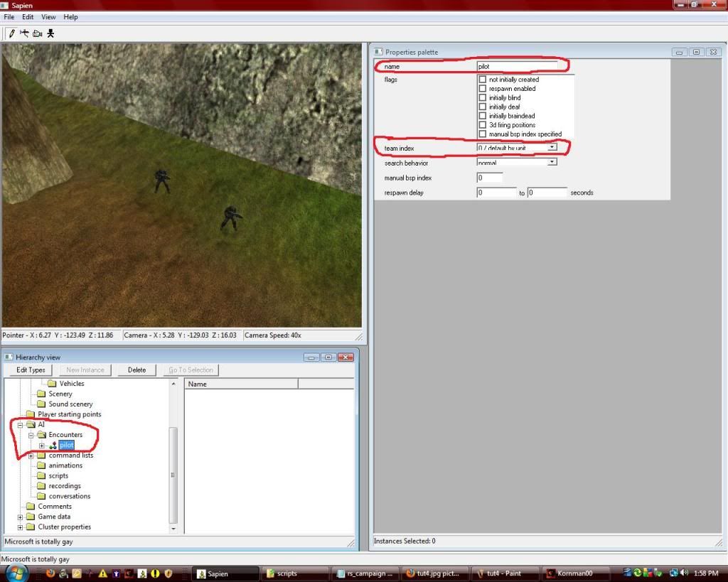Screen dimensions: 728x582
Task: Enable '3d firing positions' checkbox
Action: click(x=483, y=125)
